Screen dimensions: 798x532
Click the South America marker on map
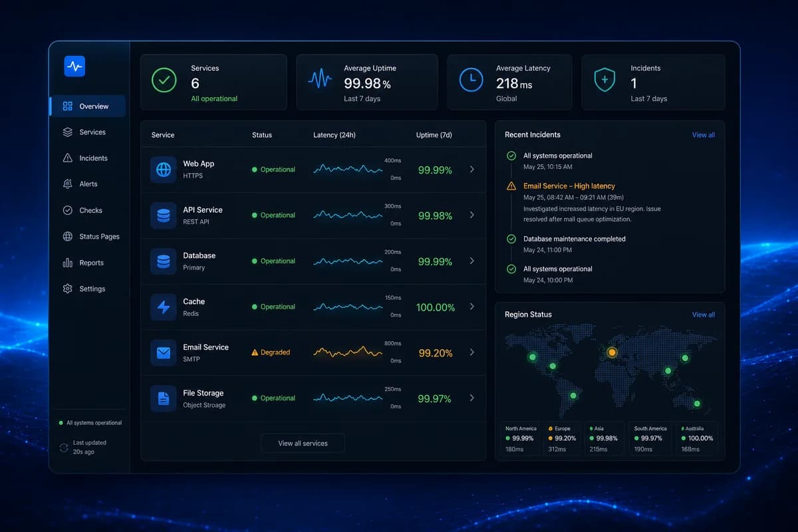[x=573, y=396]
